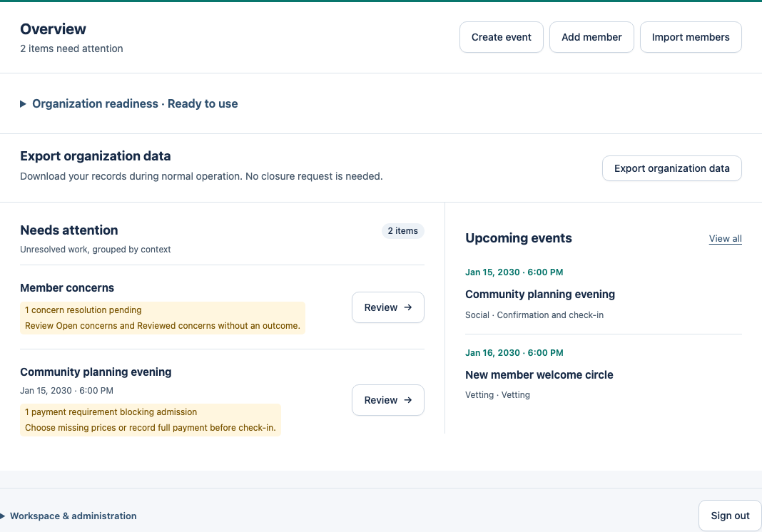Open Community planning evening in Upcoming events
Viewport: 762px width, 532px height.
tap(540, 294)
